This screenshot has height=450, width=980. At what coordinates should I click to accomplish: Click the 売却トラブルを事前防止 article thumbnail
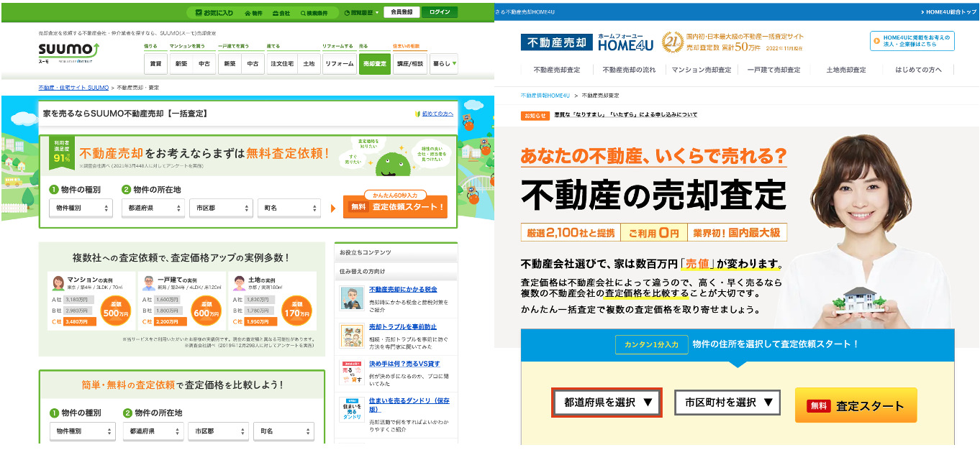point(352,335)
